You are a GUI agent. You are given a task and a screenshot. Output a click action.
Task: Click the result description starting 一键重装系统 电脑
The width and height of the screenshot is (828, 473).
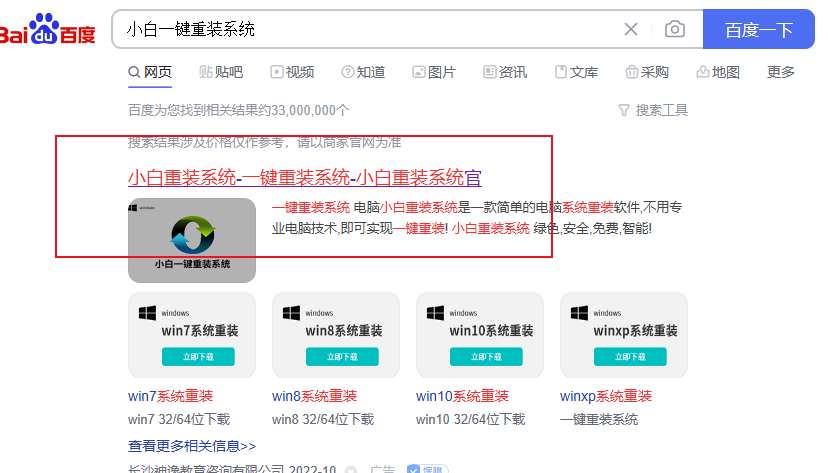coord(477,217)
